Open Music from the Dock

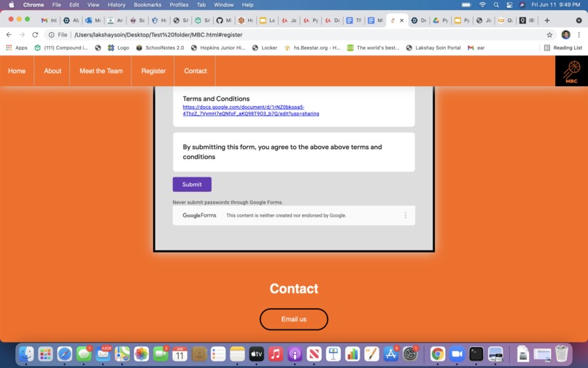tap(276, 353)
